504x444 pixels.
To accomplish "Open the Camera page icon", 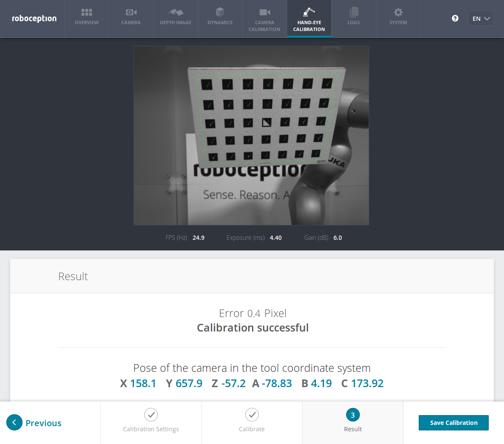I will click(131, 12).
